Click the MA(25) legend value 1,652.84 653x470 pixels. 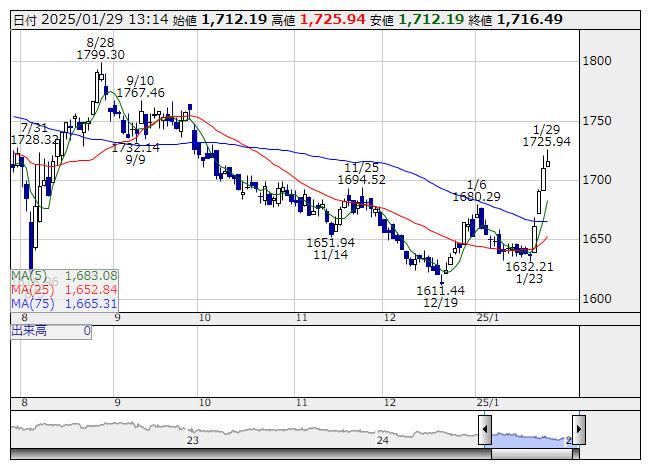coord(91,290)
